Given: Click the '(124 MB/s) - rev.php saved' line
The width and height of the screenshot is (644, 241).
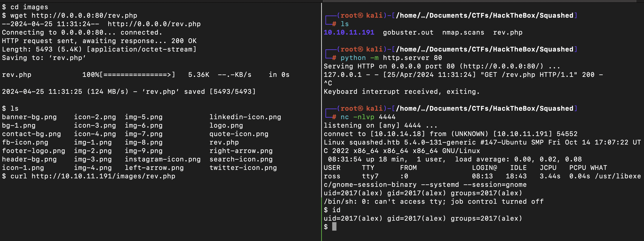Looking at the screenshot, I should pyautogui.click(x=129, y=92).
